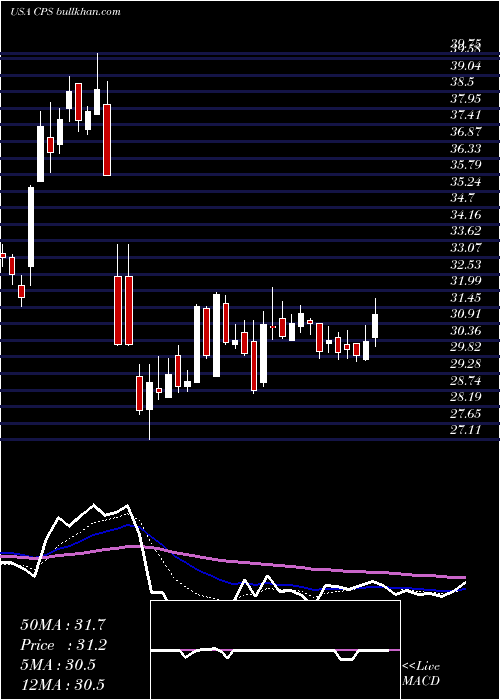Screen dimensions: 500x700
Task: Click the 36.87 price axis label
Action: coord(466,132)
